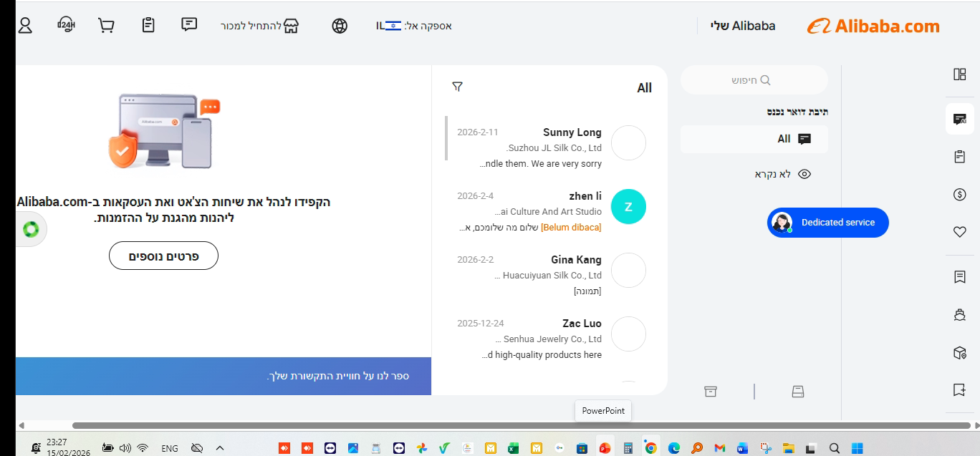Open ship-to 'אספקה אל: IL' selector
The image size is (980, 456).
click(x=414, y=26)
